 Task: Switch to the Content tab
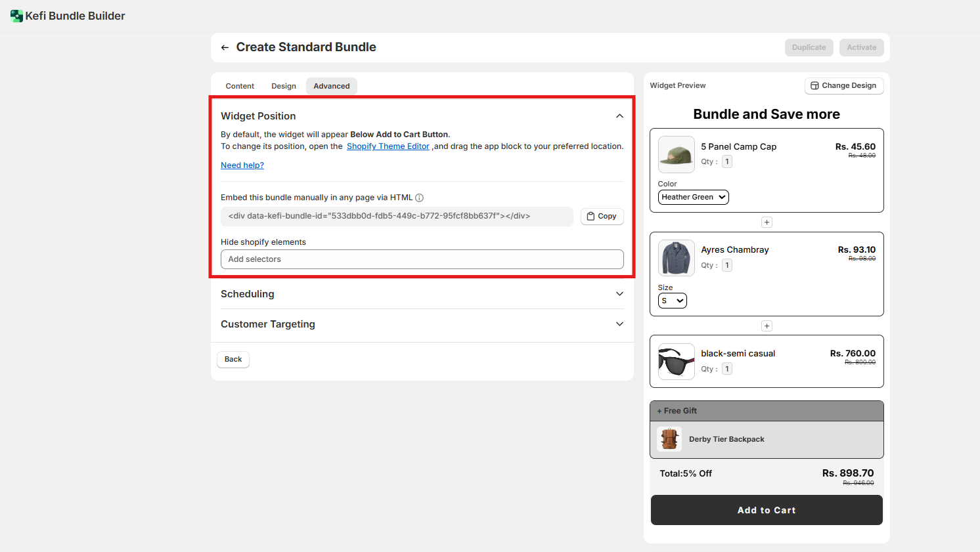click(x=240, y=86)
